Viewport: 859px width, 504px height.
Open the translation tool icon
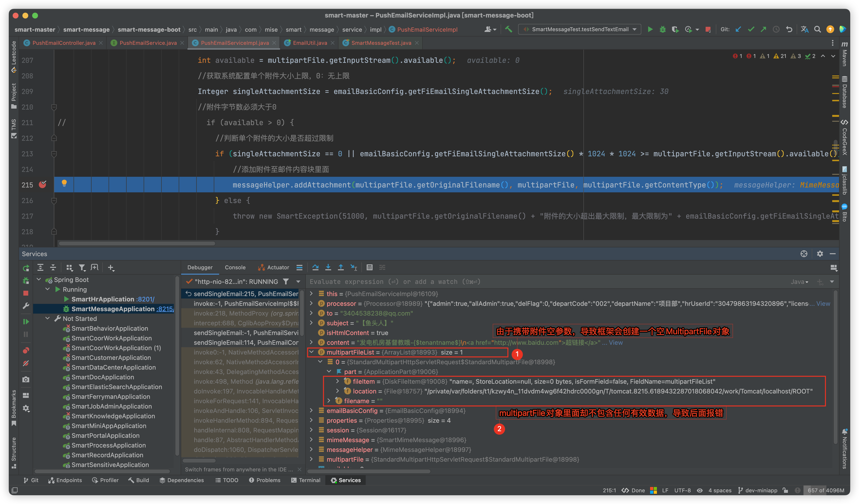[805, 29]
